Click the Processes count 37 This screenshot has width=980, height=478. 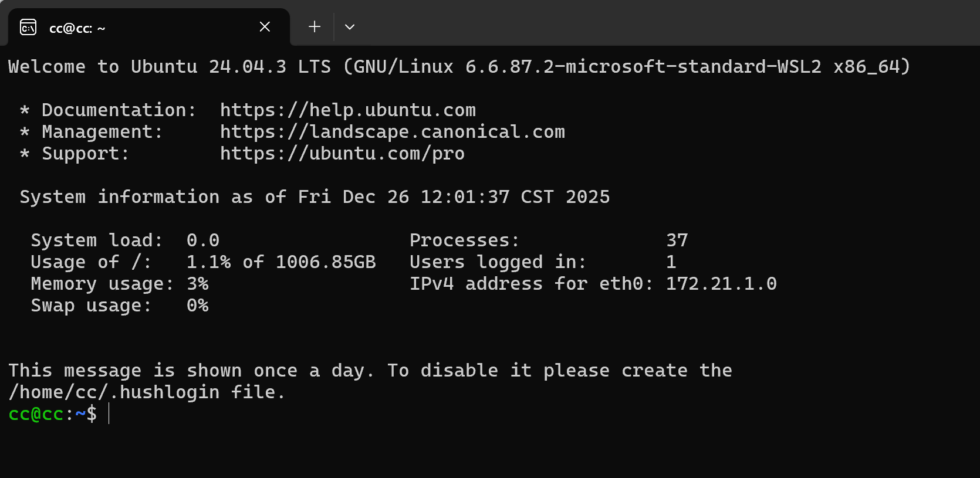click(x=677, y=240)
